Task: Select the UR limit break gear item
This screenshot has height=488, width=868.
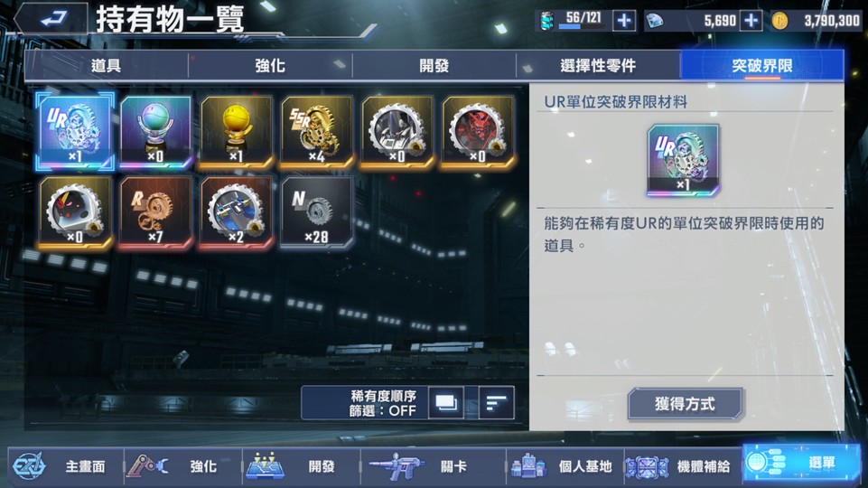Action: [75, 131]
